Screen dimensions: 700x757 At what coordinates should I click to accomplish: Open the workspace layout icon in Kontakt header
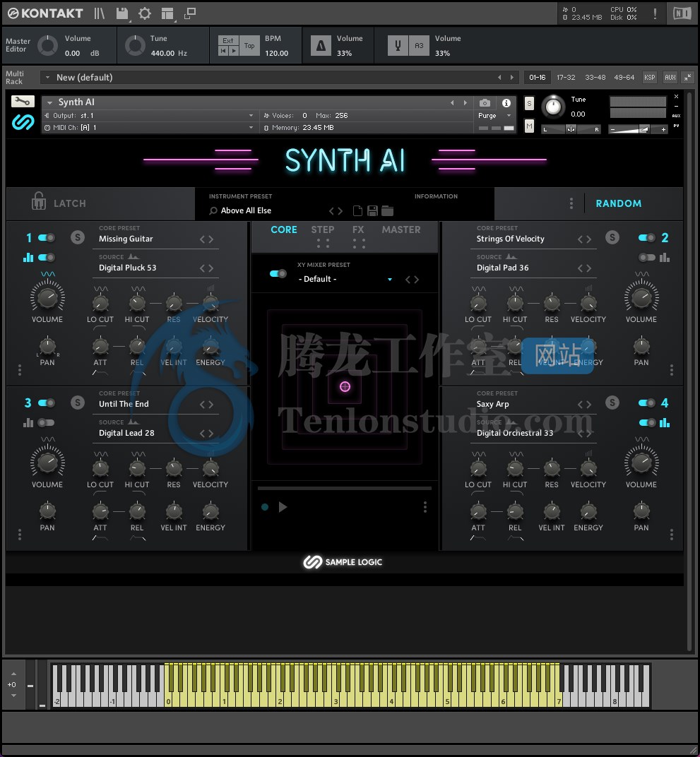pos(167,14)
